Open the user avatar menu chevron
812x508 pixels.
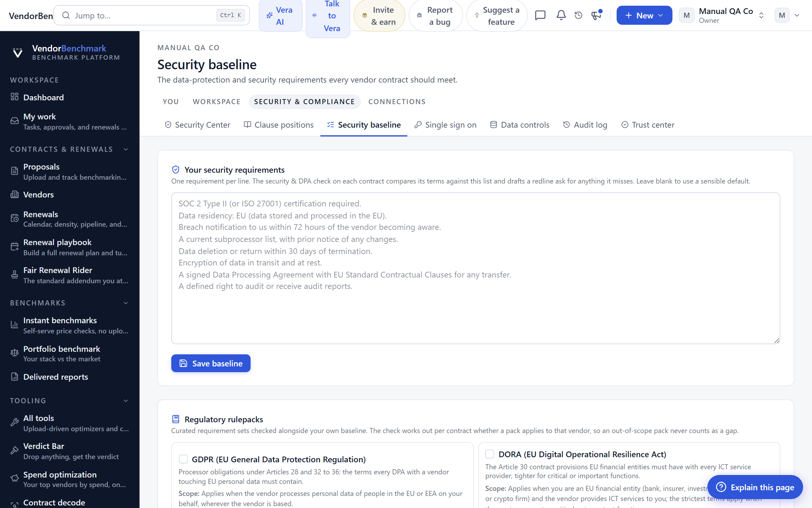click(x=797, y=16)
